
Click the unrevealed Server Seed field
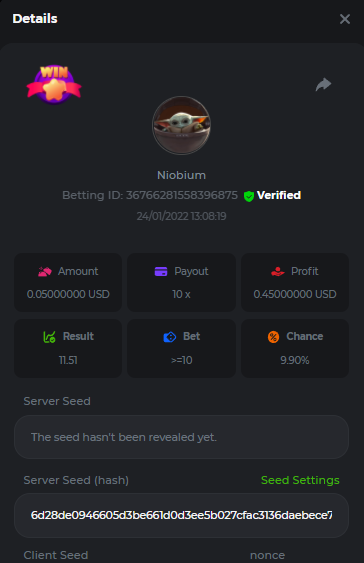tap(181, 437)
